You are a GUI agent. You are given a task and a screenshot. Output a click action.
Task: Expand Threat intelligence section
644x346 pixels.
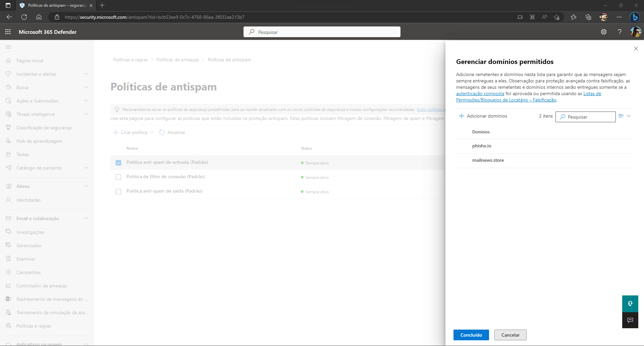tap(86, 114)
